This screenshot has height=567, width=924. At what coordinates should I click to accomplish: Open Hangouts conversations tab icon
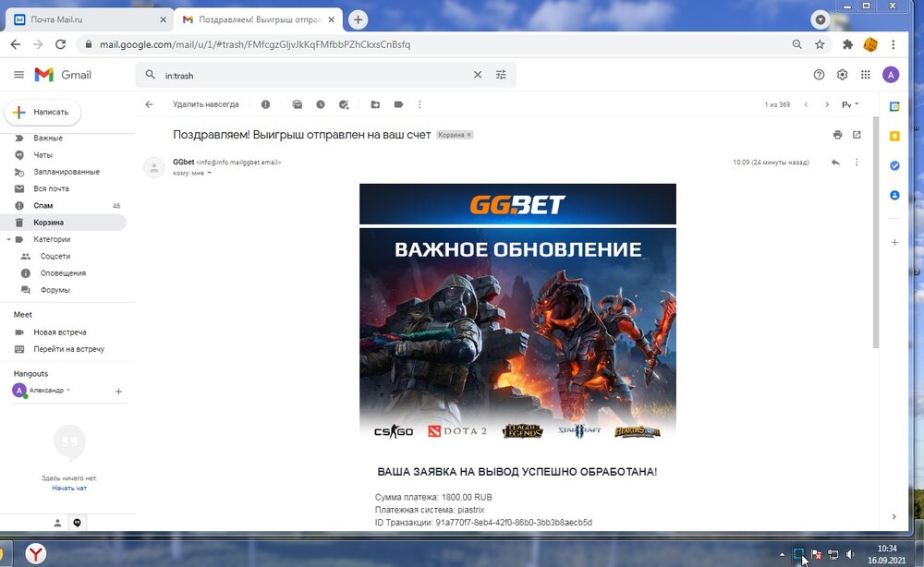tap(78, 523)
